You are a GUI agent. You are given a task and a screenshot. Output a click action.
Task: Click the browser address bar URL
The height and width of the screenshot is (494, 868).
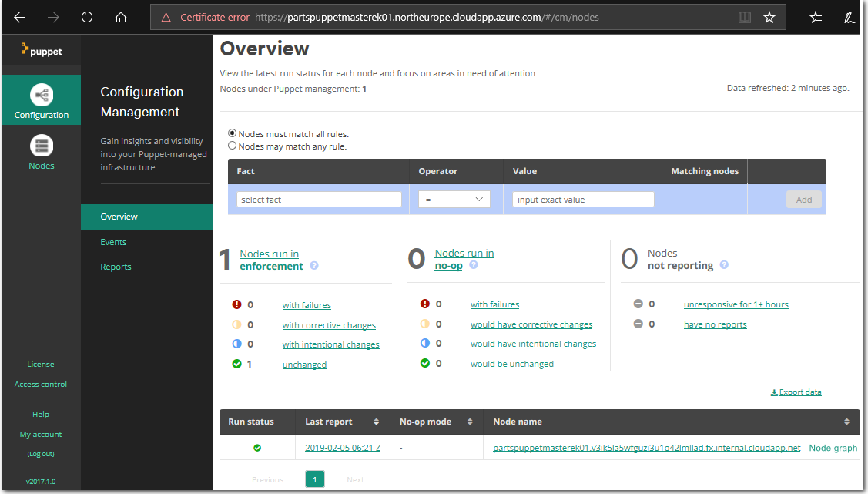427,17
